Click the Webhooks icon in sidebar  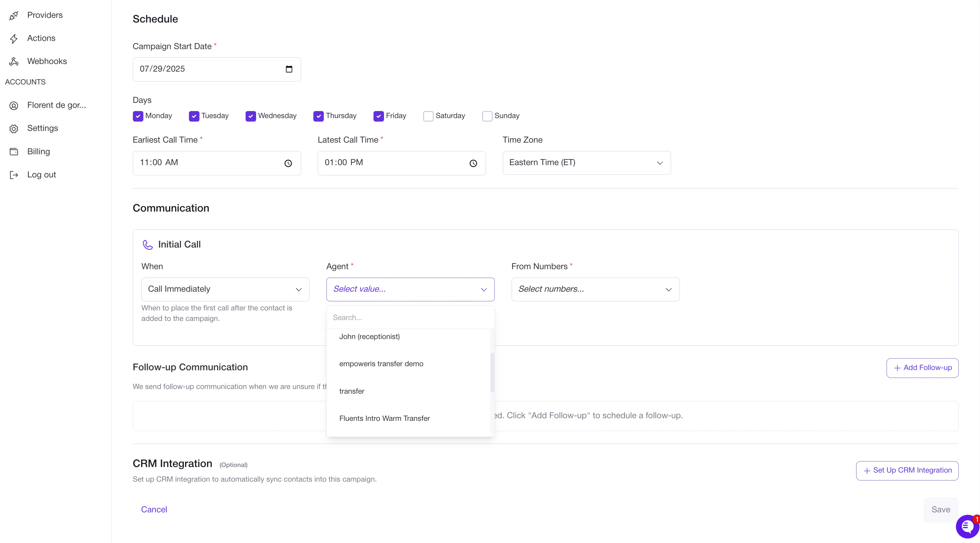pyautogui.click(x=14, y=61)
